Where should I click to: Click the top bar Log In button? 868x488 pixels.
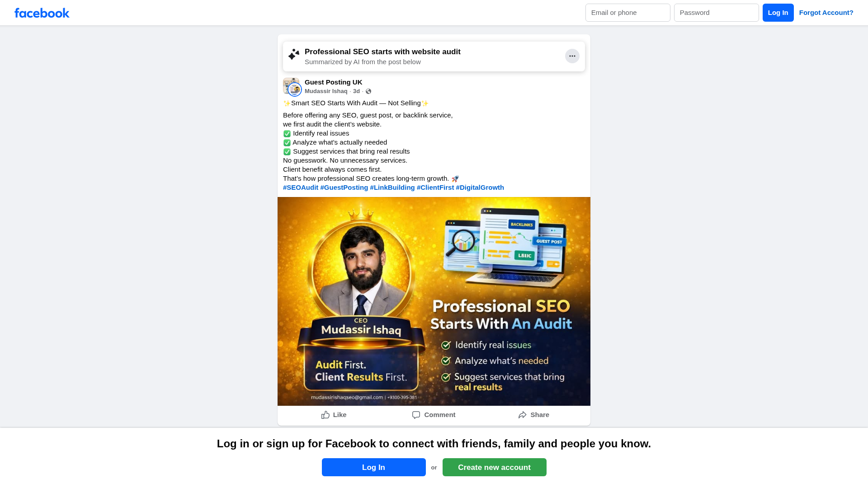point(778,13)
